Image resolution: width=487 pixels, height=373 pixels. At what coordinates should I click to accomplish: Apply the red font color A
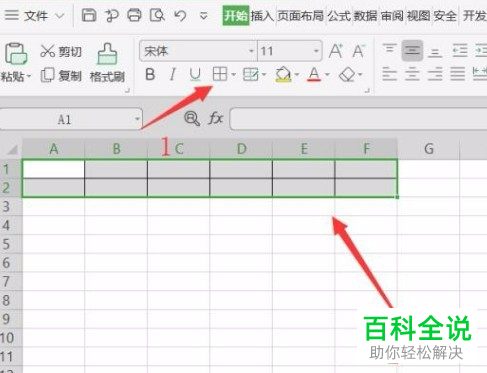click(x=314, y=74)
